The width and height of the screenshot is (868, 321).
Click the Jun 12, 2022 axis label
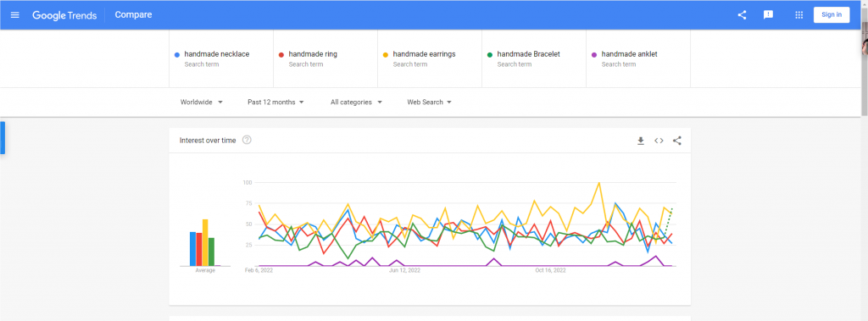(405, 271)
